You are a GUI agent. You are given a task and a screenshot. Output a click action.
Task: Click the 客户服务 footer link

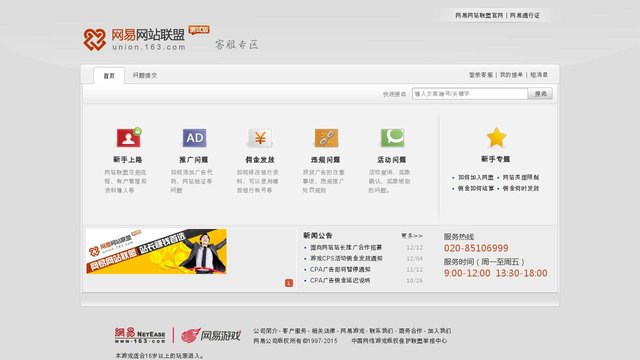click(294, 331)
